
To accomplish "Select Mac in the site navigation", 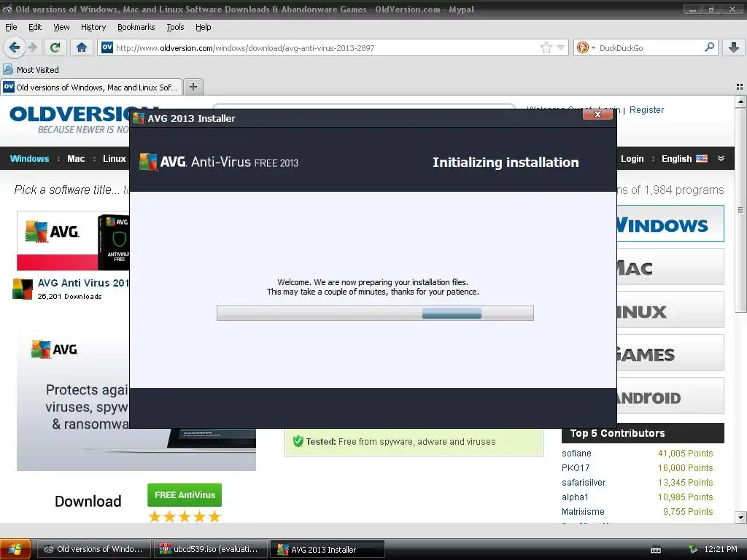I will [x=76, y=158].
